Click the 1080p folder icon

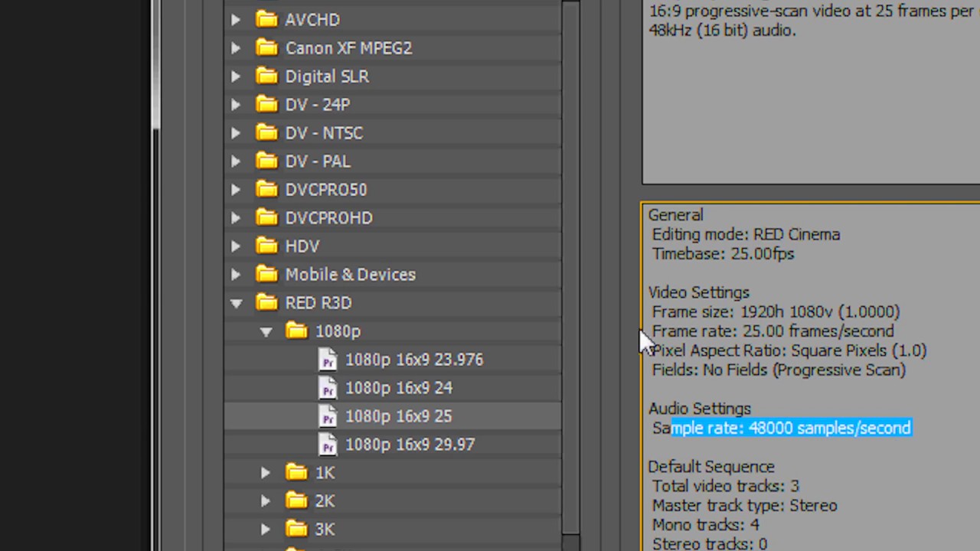pos(296,331)
